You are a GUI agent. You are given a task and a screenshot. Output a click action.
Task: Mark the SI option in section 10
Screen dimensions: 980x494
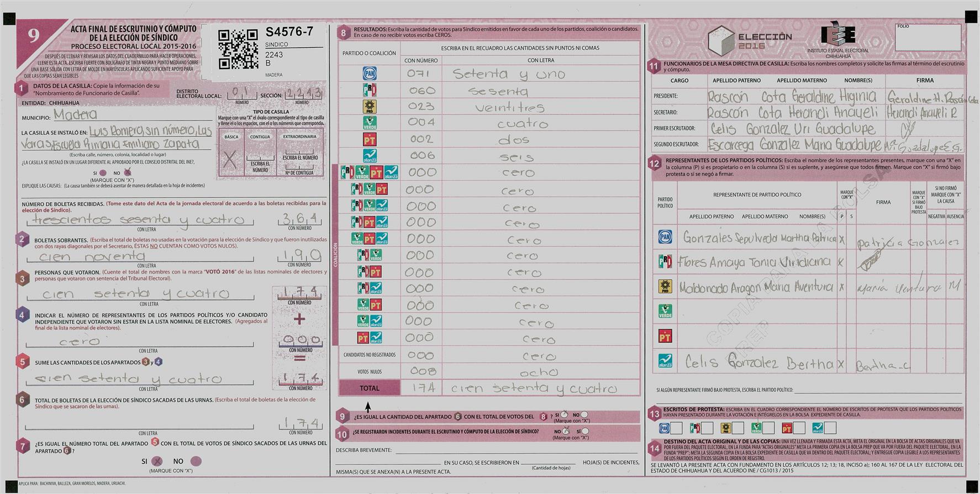click(585, 431)
